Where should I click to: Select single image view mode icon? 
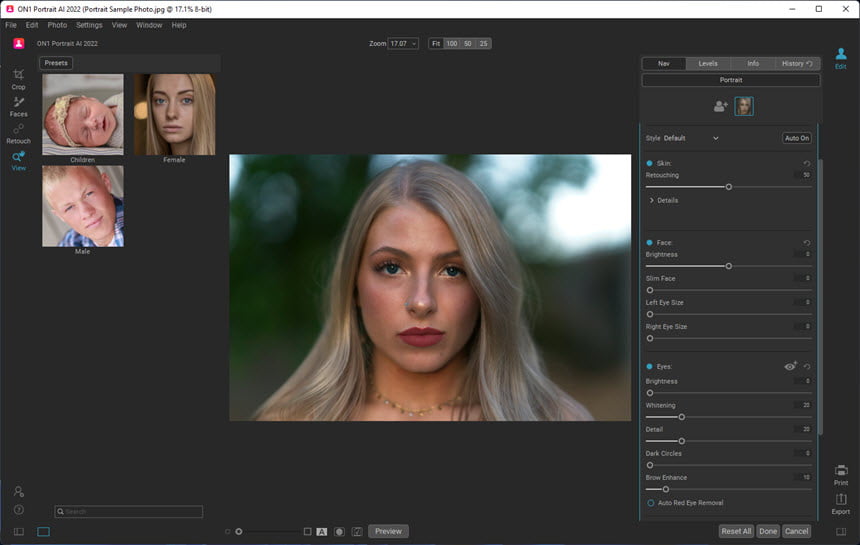[43, 531]
